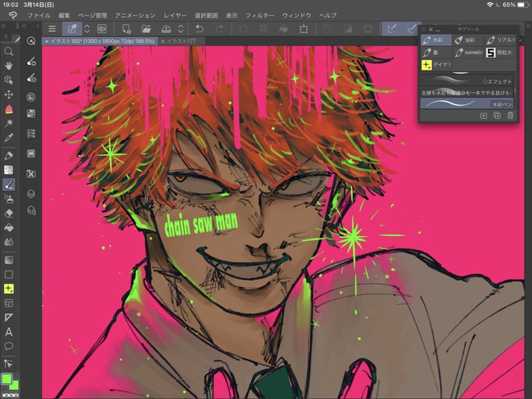Select the Eraser tool
This screenshot has width=532, height=399.
click(x=9, y=213)
